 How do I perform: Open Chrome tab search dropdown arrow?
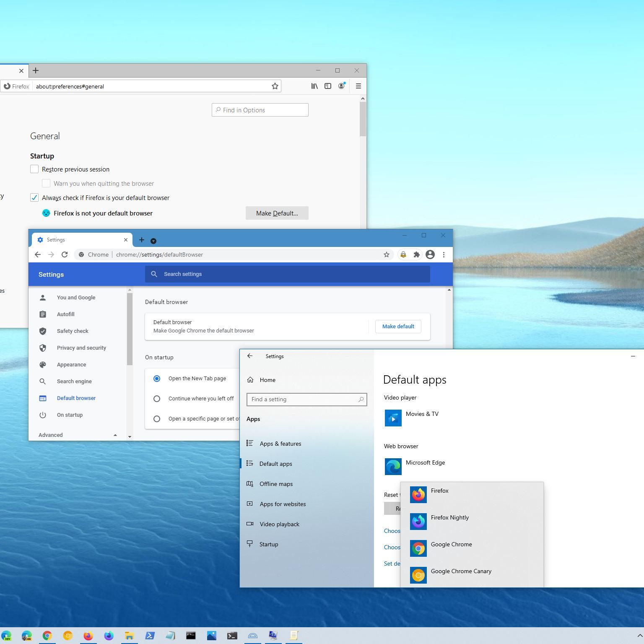click(153, 241)
